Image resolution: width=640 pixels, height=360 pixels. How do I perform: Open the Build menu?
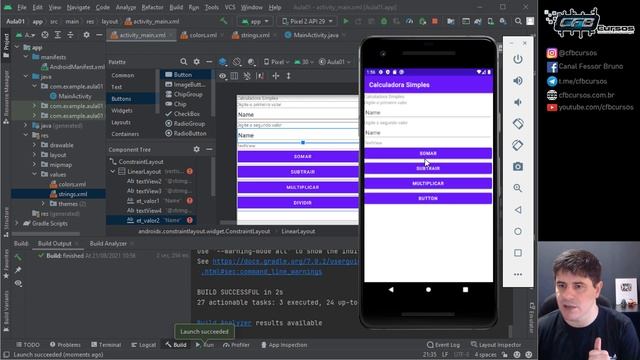point(176,7)
